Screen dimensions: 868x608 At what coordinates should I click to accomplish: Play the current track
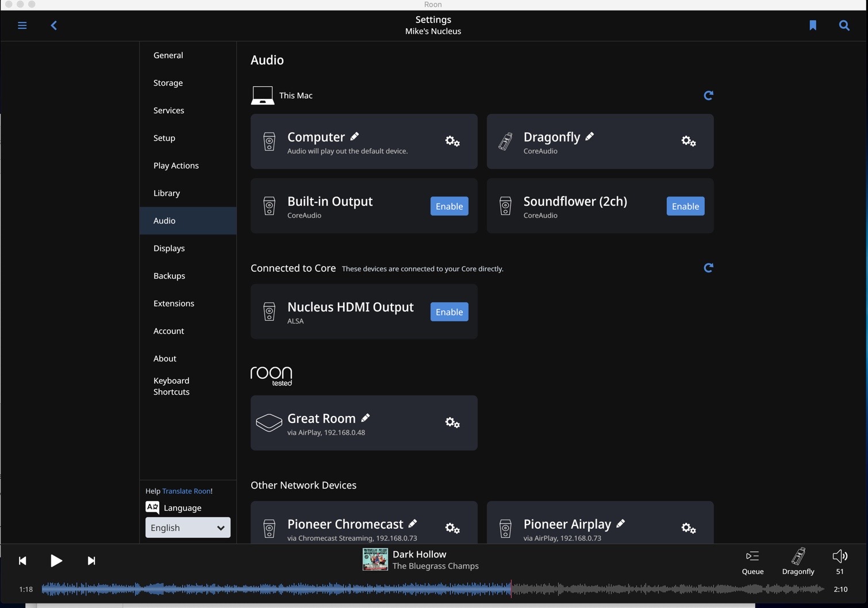(56, 561)
